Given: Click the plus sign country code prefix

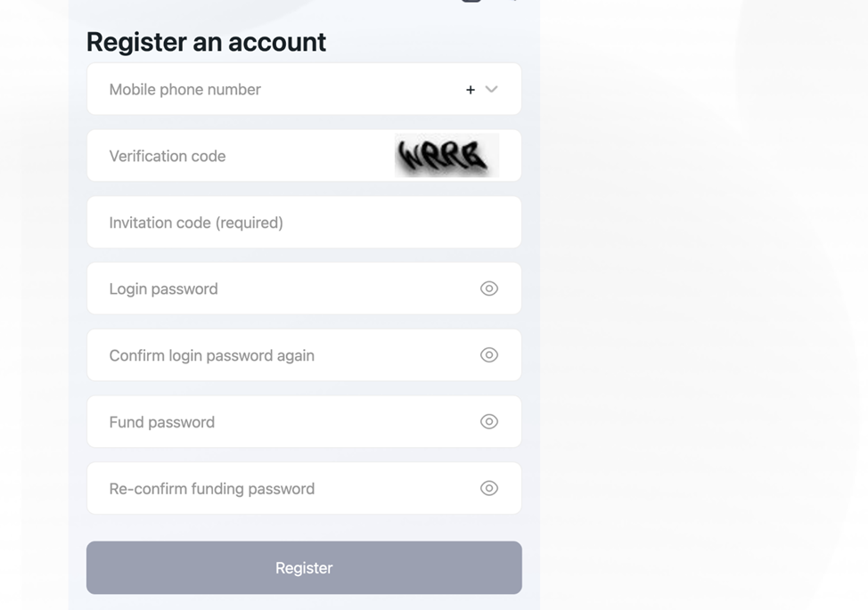Looking at the screenshot, I should click(x=471, y=90).
